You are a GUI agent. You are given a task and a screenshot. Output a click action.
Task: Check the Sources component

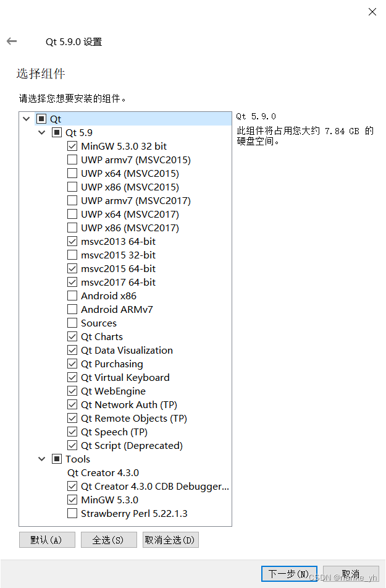pyautogui.click(x=72, y=323)
